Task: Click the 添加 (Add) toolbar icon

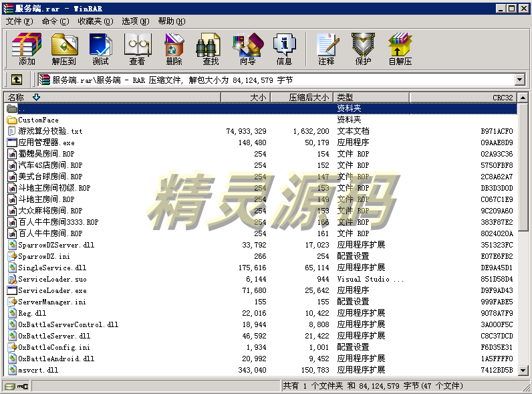Action: [x=27, y=49]
